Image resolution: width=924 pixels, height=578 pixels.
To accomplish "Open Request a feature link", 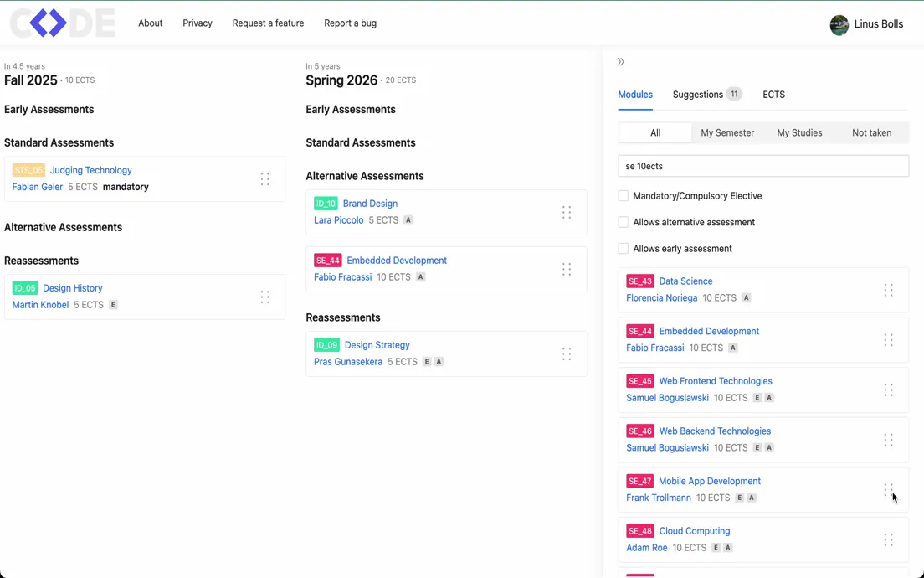I will pos(268,23).
